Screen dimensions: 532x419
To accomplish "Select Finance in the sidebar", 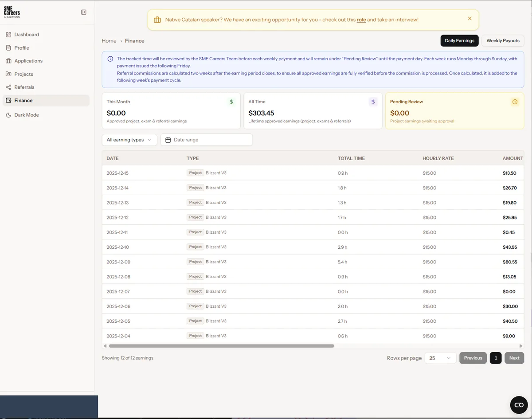I will (x=46, y=101).
